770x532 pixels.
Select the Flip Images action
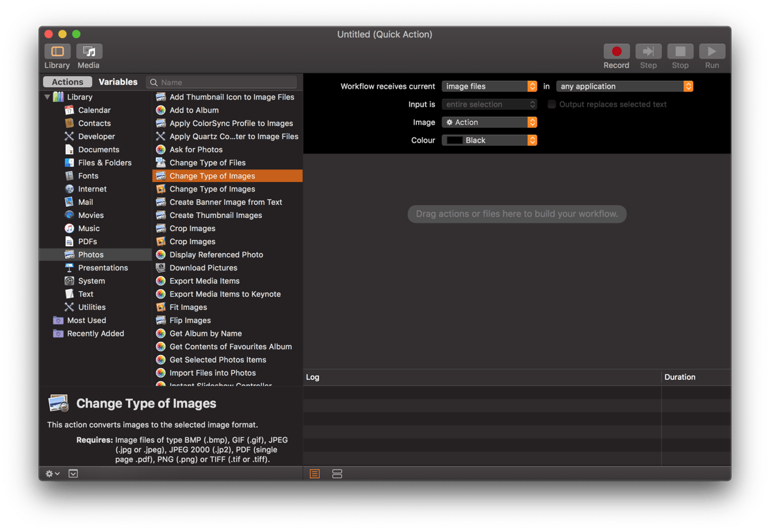coord(227,320)
